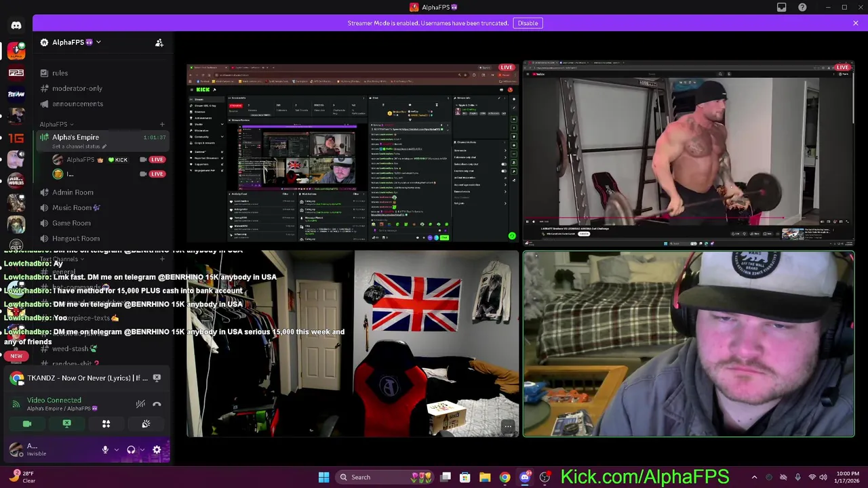Focus the Kick dashboard stream tile
868x488 pixels.
pos(353,152)
